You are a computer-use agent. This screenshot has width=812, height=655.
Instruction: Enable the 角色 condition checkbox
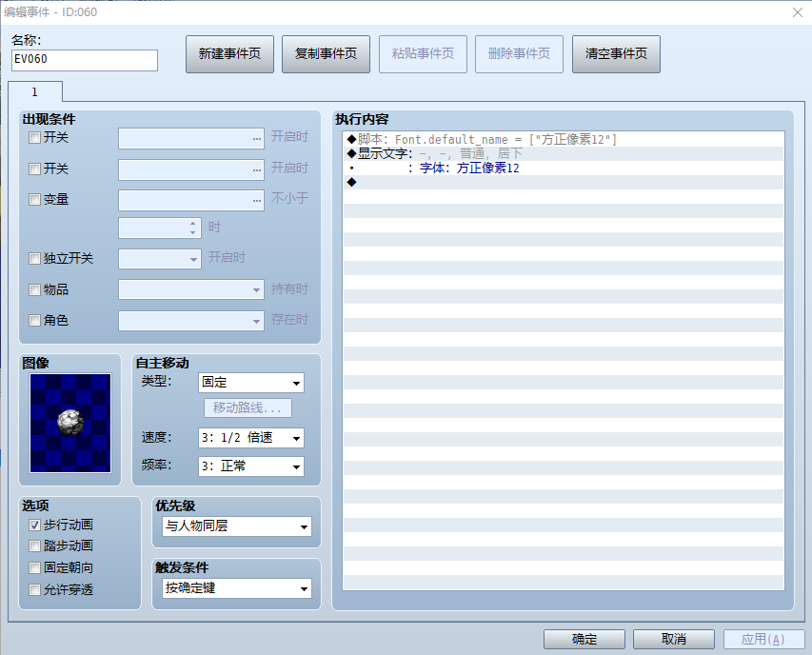click(34, 321)
